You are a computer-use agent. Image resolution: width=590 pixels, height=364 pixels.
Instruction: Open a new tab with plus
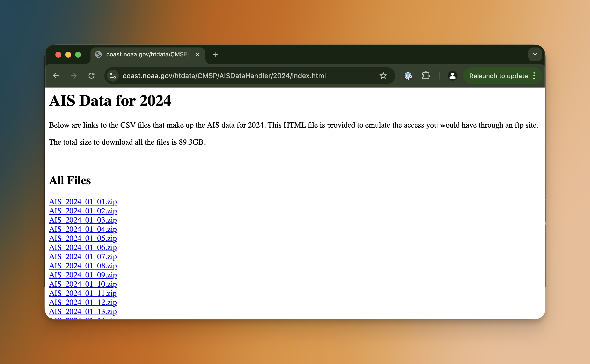pyautogui.click(x=215, y=54)
